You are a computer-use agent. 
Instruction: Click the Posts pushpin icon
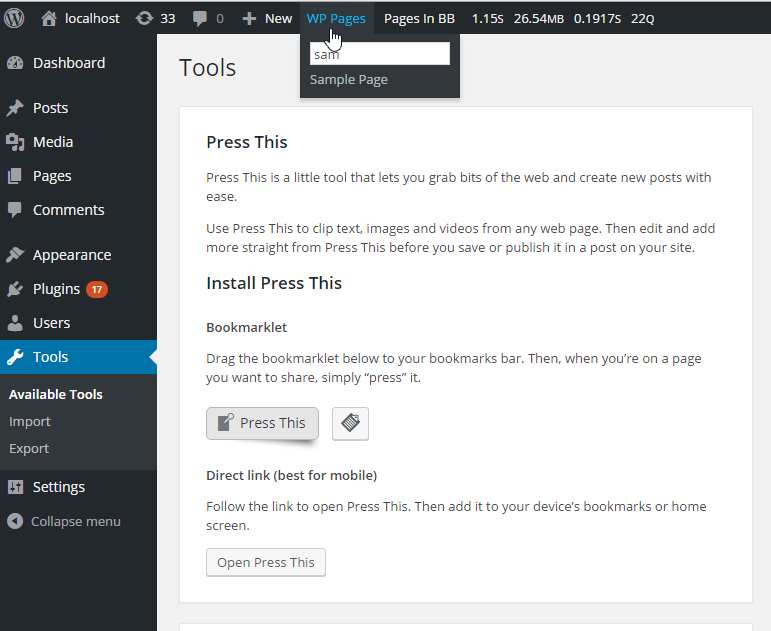tap(15, 108)
